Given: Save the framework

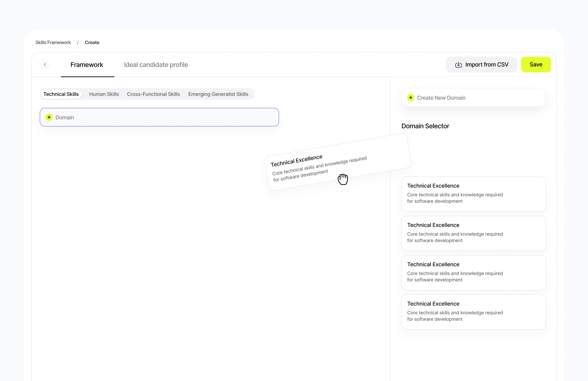Looking at the screenshot, I should coord(536,65).
